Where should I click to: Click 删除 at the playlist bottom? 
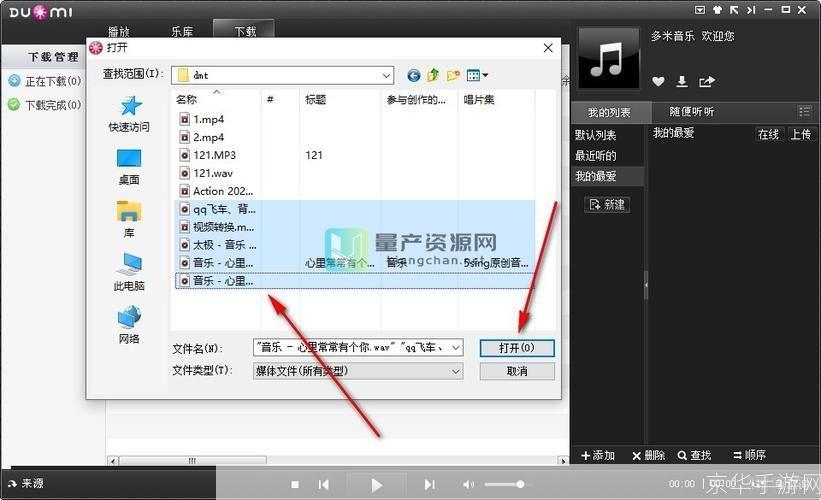[648, 455]
